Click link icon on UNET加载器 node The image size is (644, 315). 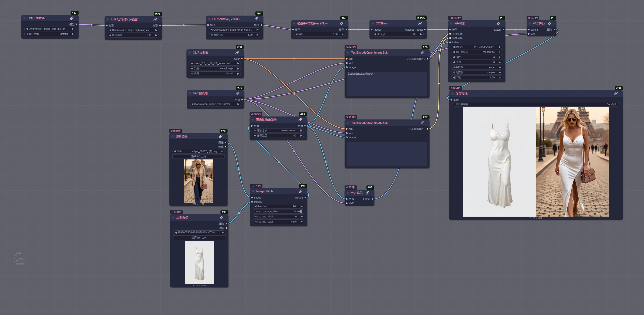[x=72, y=18]
